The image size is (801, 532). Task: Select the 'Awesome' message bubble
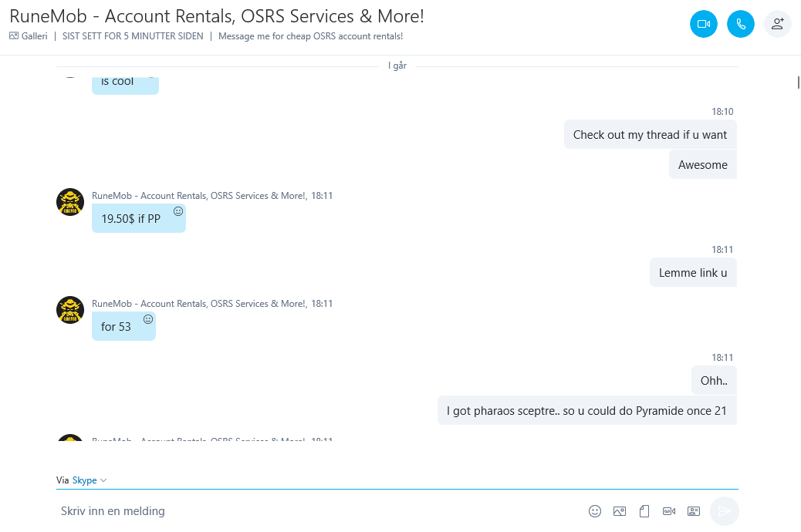[x=703, y=165]
